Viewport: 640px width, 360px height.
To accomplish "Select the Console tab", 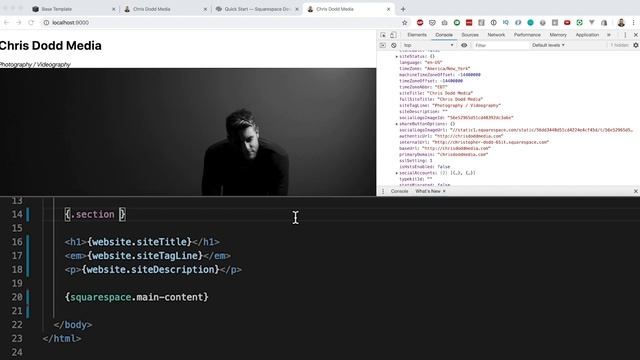I will click(x=444, y=35).
